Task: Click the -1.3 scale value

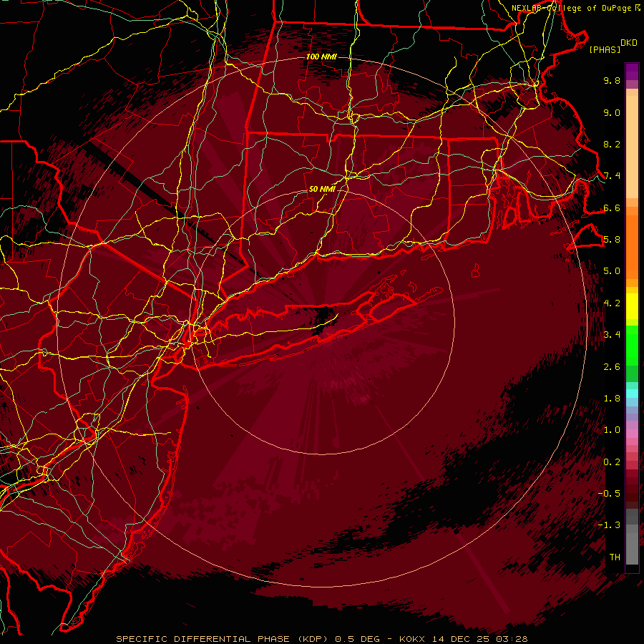Action: coord(609,525)
